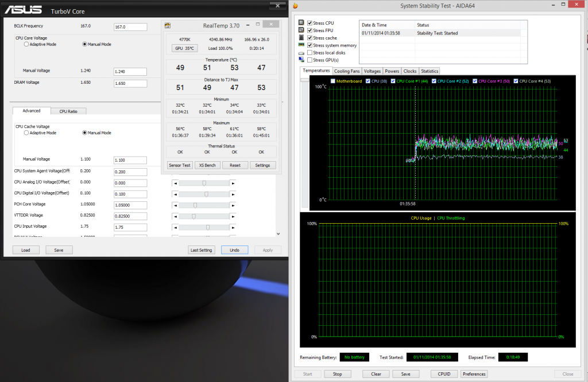Uncheck the Stress FPU checkbox
The image size is (588, 382).
click(310, 30)
